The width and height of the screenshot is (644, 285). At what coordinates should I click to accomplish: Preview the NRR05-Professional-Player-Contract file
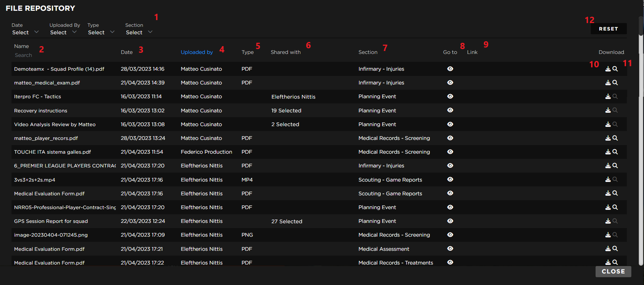615,207
